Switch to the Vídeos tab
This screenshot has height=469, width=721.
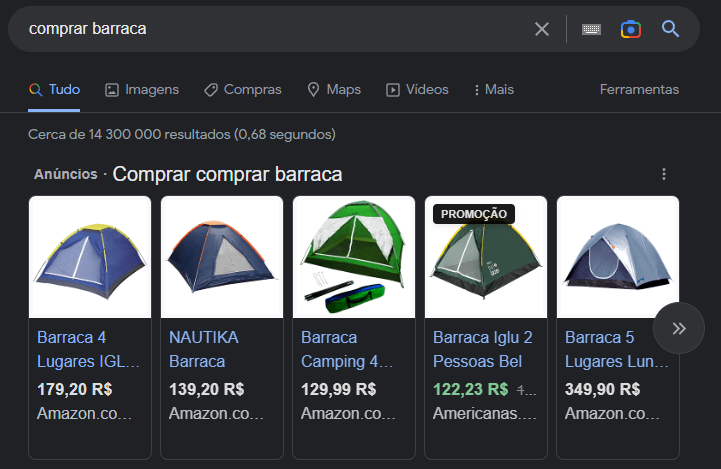[417, 89]
